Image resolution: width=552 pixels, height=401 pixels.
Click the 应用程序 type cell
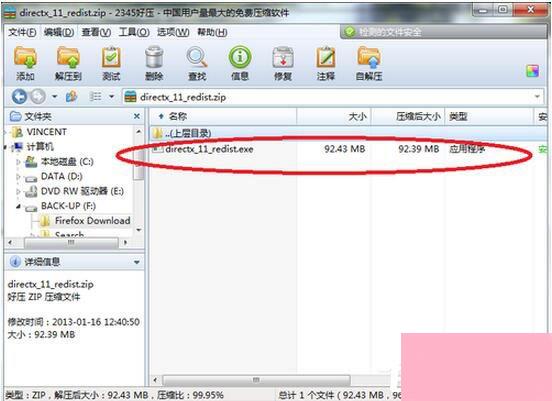[467, 149]
